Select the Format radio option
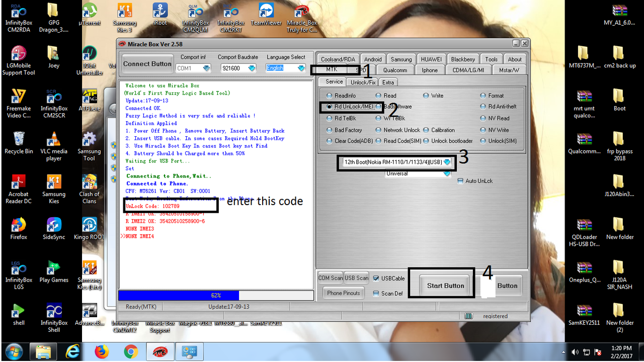Image resolution: width=644 pixels, height=362 pixels. click(484, 96)
